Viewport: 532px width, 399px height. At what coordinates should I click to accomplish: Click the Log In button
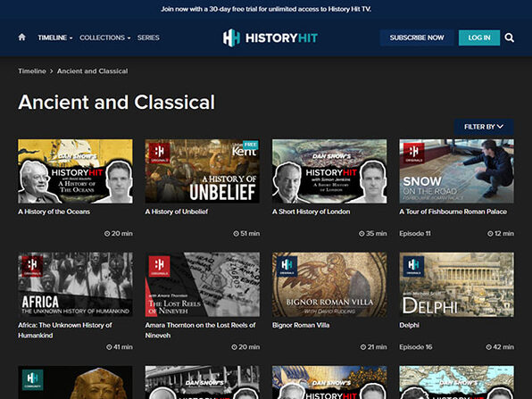479,37
